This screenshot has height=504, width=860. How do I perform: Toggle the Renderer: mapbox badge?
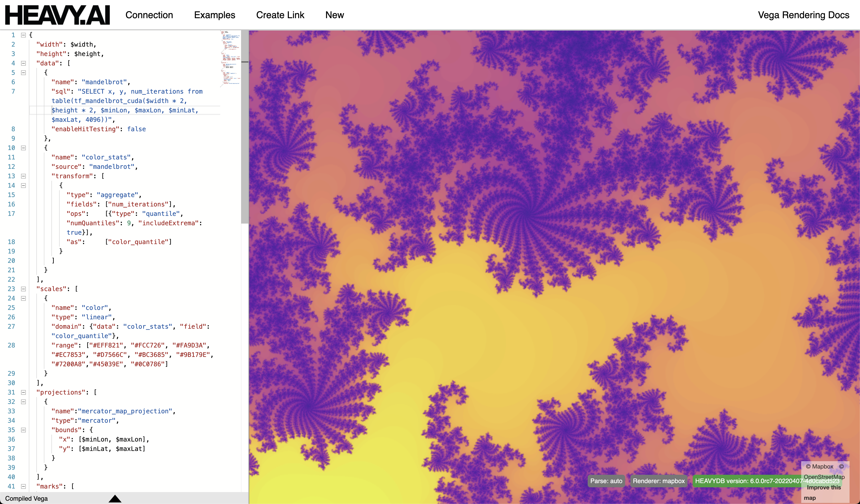point(659,481)
